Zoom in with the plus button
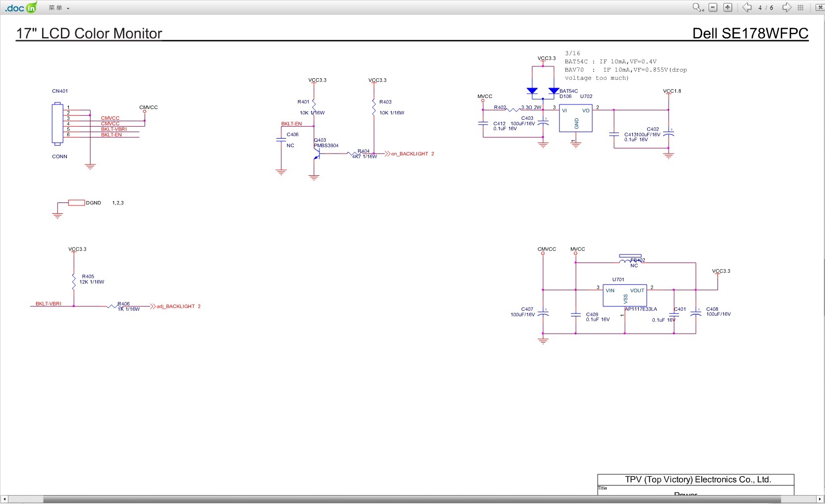The width and height of the screenshot is (825, 504). 728,7
